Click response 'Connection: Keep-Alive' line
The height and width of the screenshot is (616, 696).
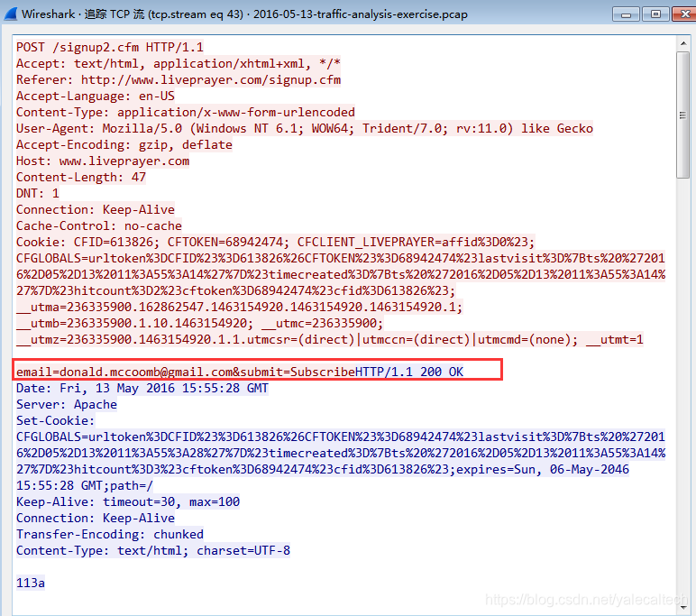[96, 519]
